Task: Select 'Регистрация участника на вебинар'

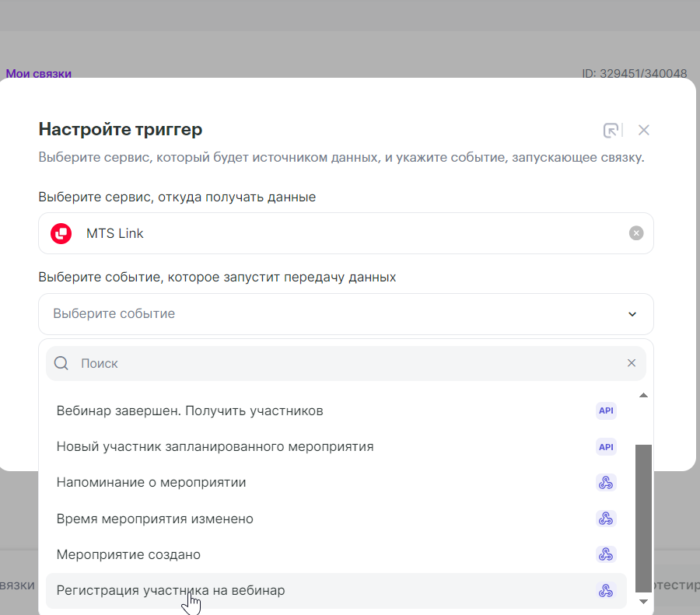Action: (x=336, y=590)
